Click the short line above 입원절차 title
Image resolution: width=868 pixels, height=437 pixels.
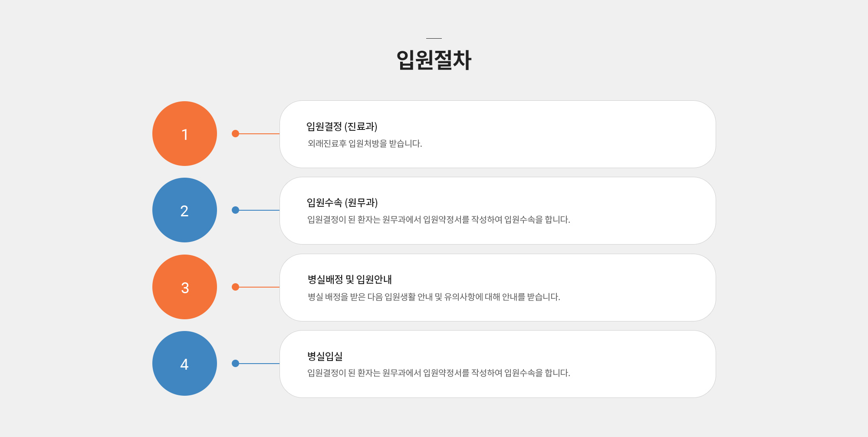pyautogui.click(x=434, y=38)
